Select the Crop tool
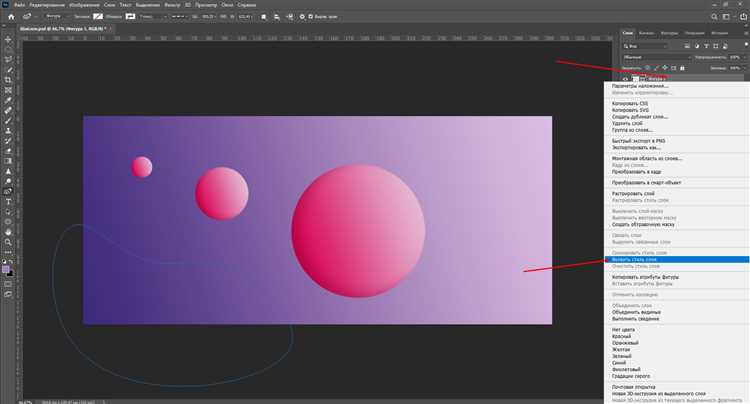Viewport: 750px width, 404px height. pos(8,80)
